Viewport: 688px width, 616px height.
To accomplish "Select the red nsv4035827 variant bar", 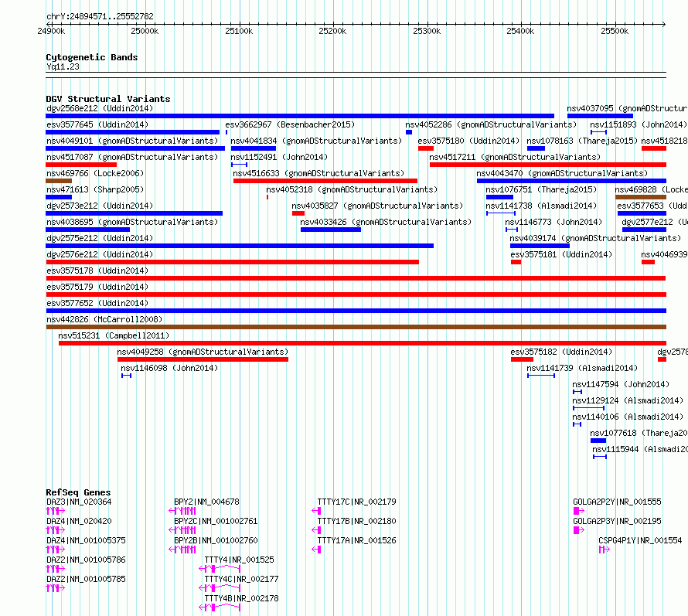I will (298, 213).
